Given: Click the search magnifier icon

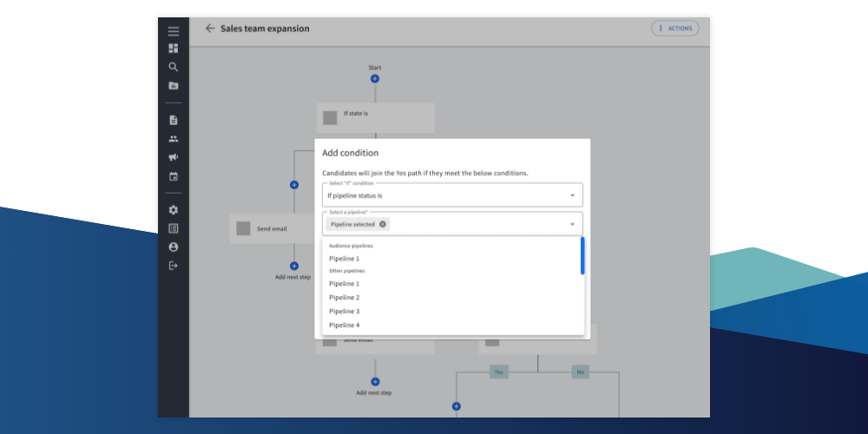Looking at the screenshot, I should [174, 67].
